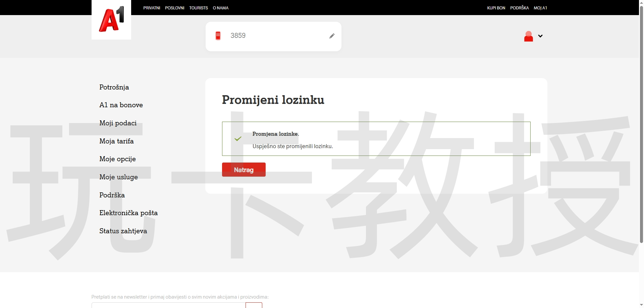
Task: Go to Moji podaci
Action: click(118, 123)
